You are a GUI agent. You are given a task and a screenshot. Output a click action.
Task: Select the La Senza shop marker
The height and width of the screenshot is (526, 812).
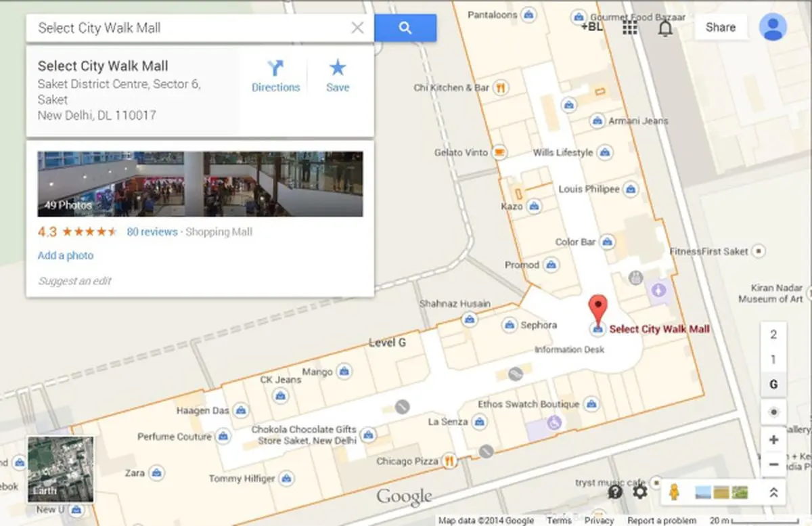tap(480, 422)
